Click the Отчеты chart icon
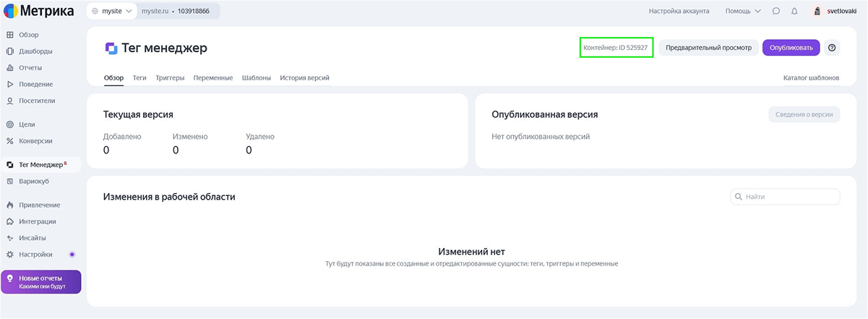 (x=10, y=68)
